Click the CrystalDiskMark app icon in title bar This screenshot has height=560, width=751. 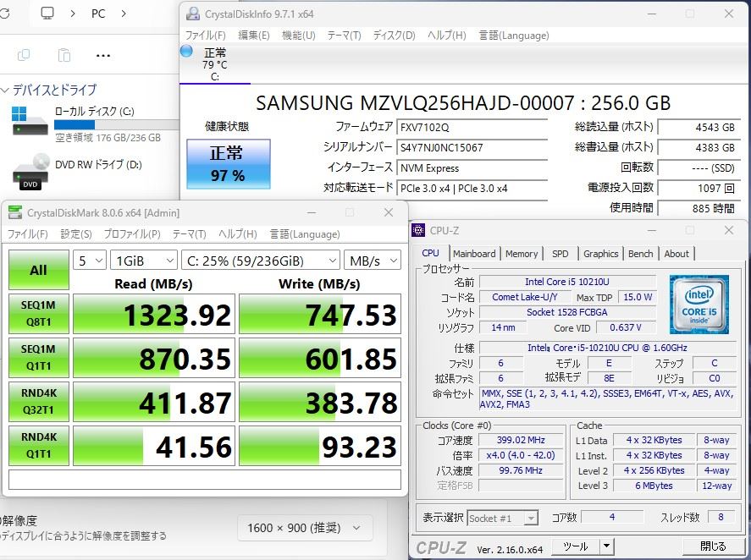coord(15,212)
